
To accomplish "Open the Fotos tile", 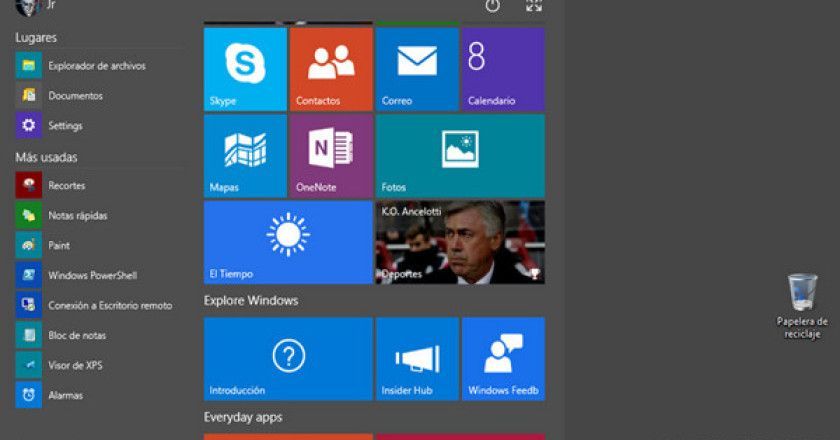I will [x=460, y=156].
